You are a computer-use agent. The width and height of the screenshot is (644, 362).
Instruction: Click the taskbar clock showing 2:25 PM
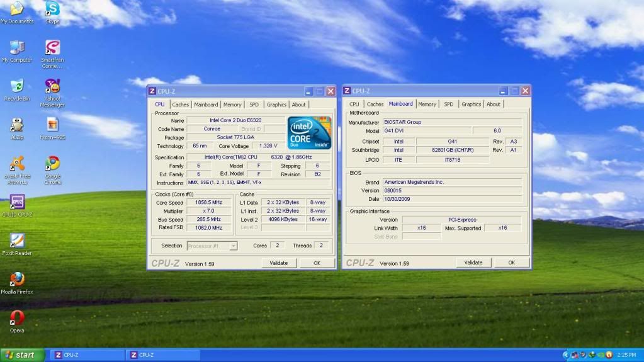(626, 355)
